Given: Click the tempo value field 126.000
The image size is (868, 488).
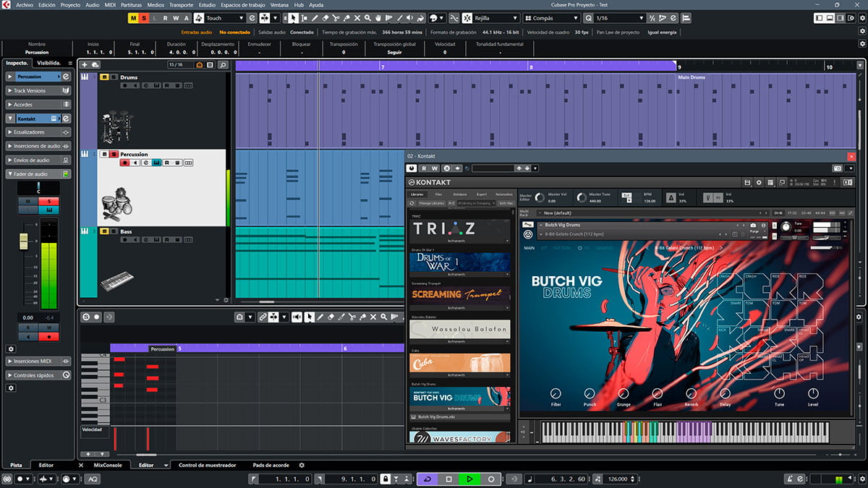Looking at the screenshot, I should [x=617, y=479].
